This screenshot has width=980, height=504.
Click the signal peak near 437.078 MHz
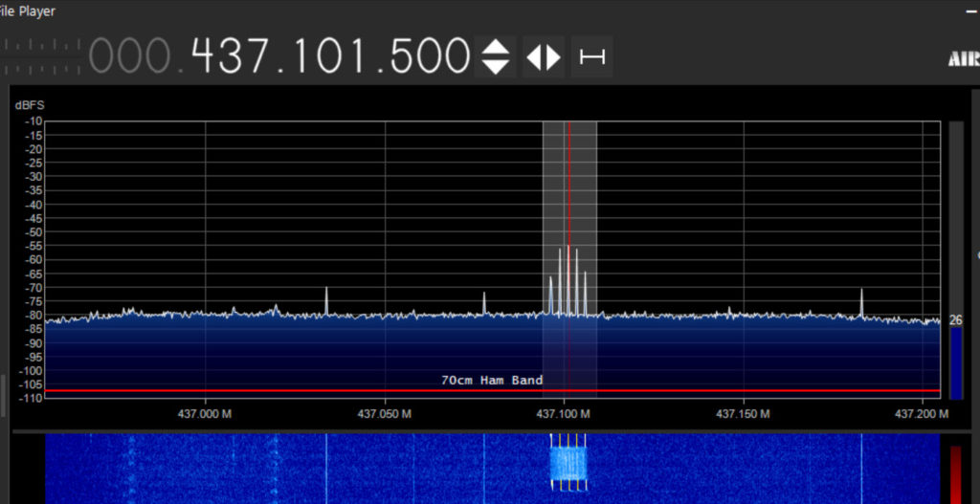(484, 302)
